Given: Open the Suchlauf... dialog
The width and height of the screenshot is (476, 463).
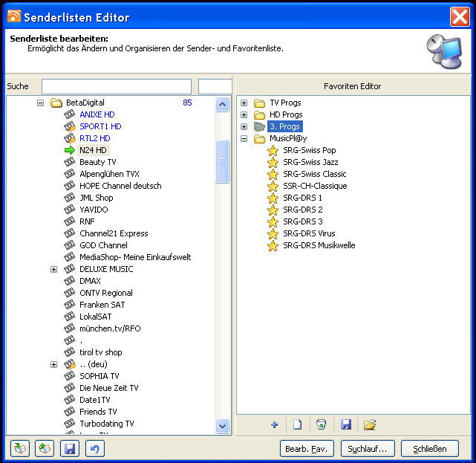Looking at the screenshot, I should pos(368,449).
